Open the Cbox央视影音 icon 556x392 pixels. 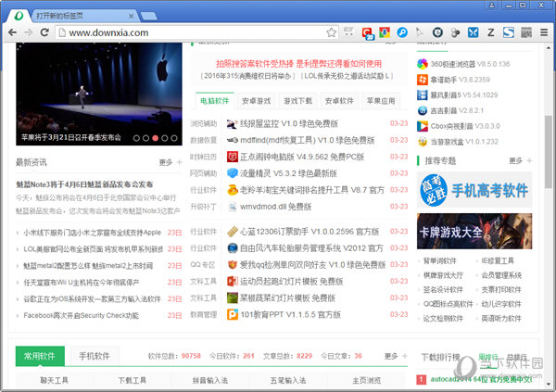(423, 126)
